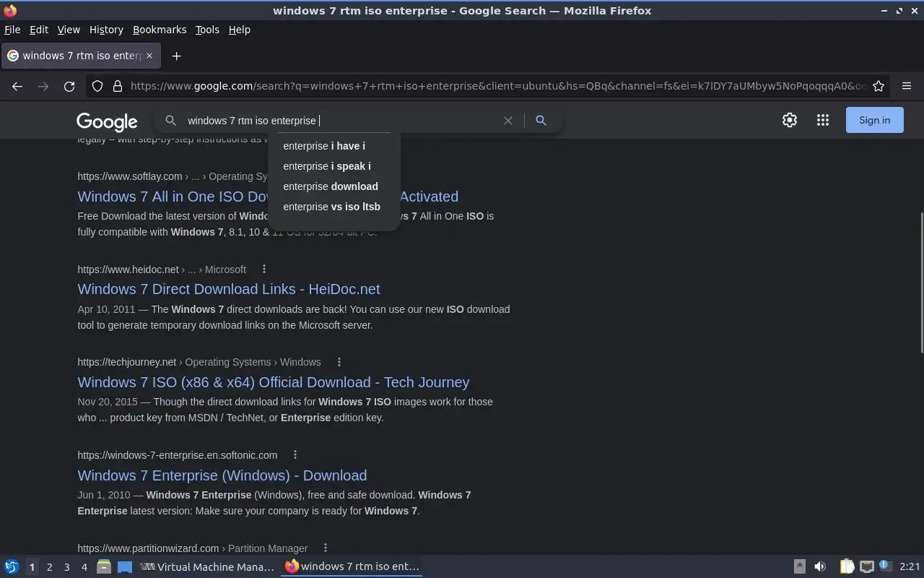Submit search with the blue magnifier icon
Viewport: 924px width, 578px height.
point(541,121)
